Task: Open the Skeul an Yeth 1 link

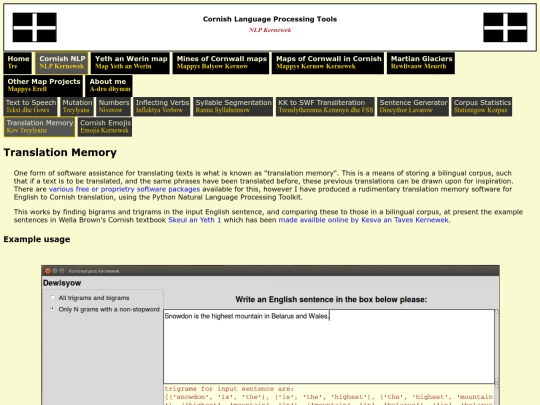Action: [195, 220]
